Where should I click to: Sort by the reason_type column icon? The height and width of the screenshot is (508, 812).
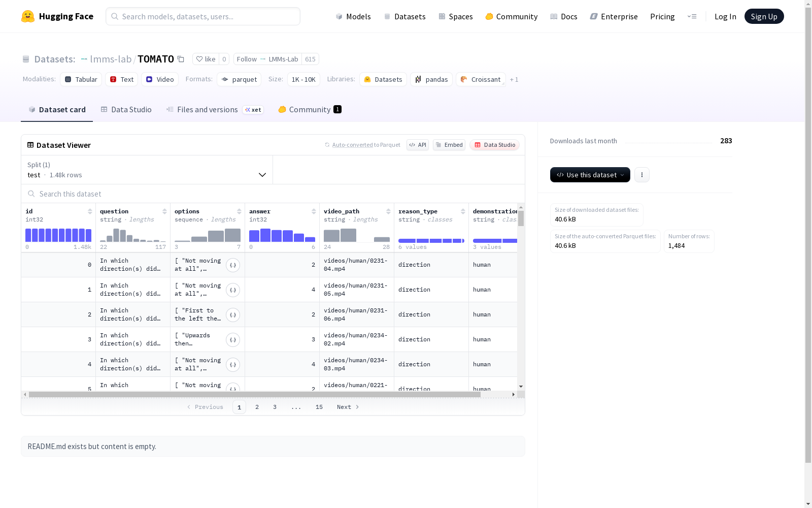pyautogui.click(x=463, y=211)
